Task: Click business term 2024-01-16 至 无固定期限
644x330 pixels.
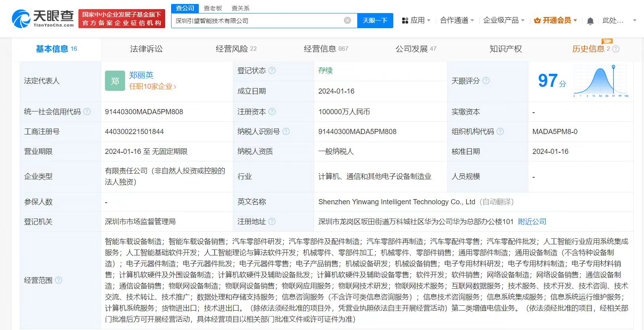Action: pos(146,152)
